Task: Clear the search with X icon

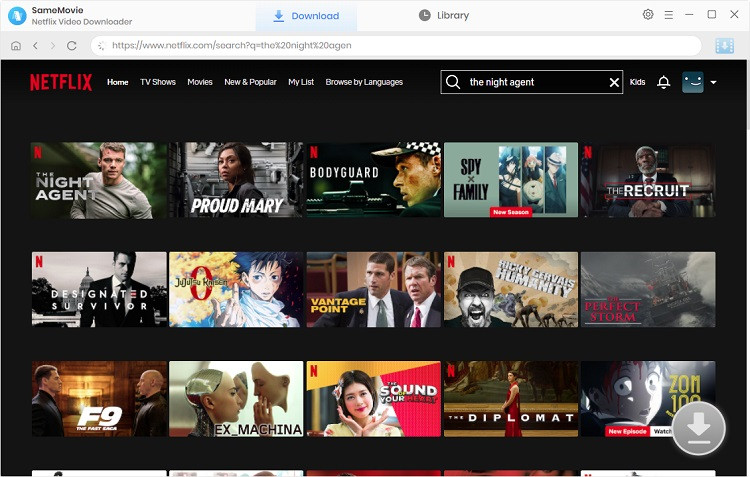Action: coord(614,83)
